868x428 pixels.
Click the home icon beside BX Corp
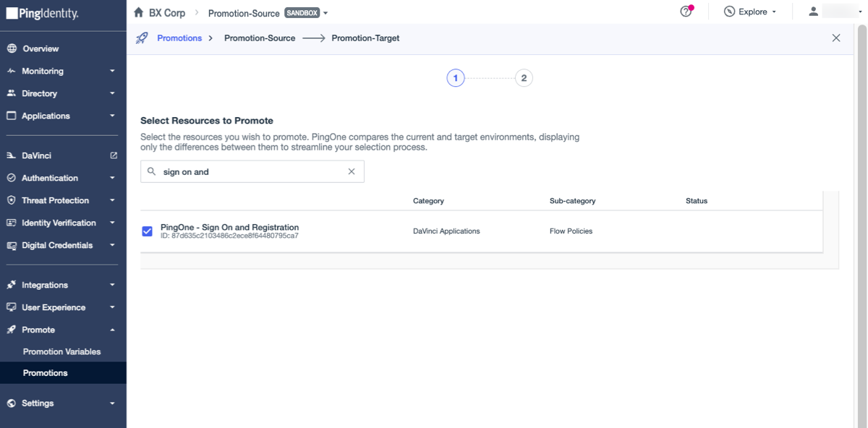click(x=139, y=12)
